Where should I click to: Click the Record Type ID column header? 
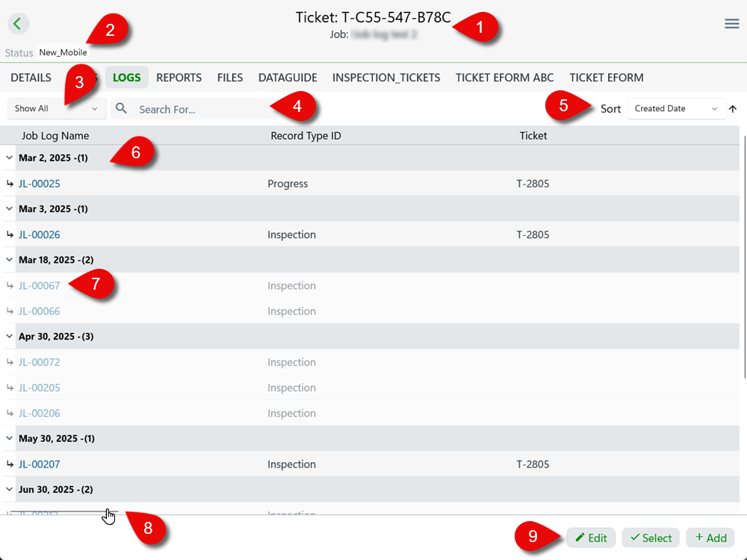306,136
